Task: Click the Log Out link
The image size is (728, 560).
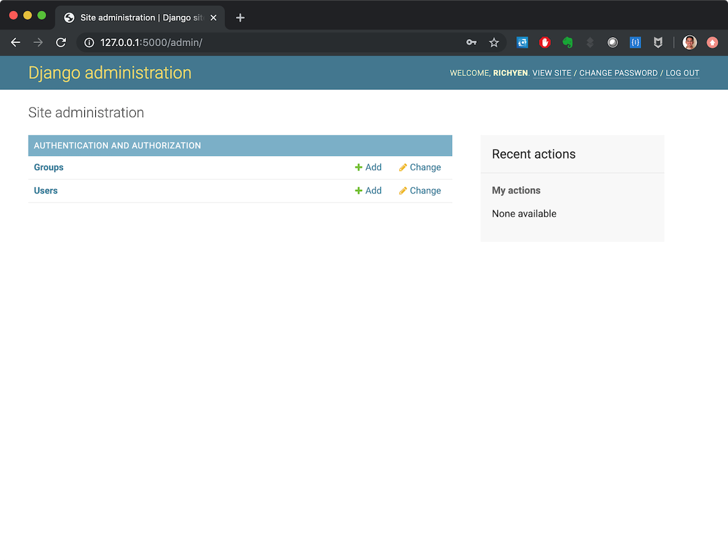Action: click(x=682, y=73)
